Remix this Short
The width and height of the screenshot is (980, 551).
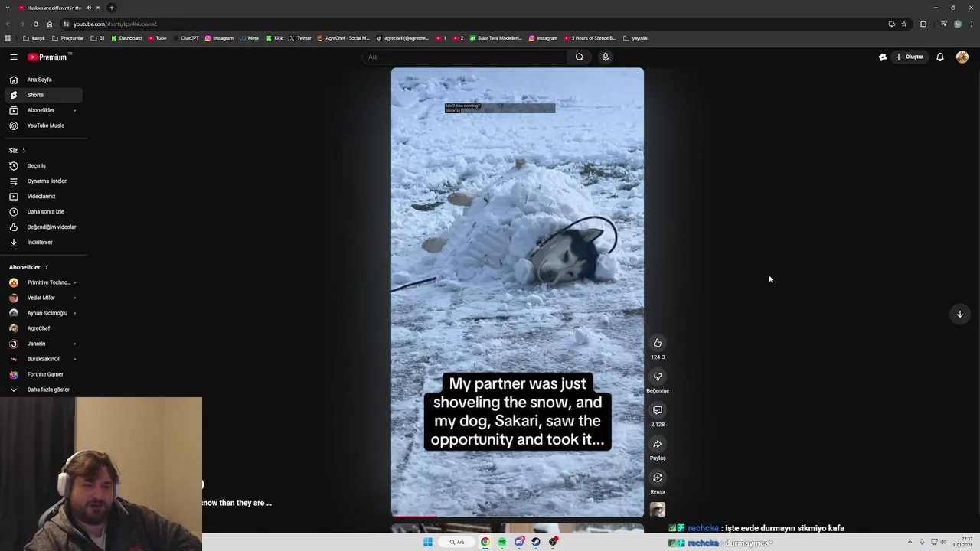658,478
